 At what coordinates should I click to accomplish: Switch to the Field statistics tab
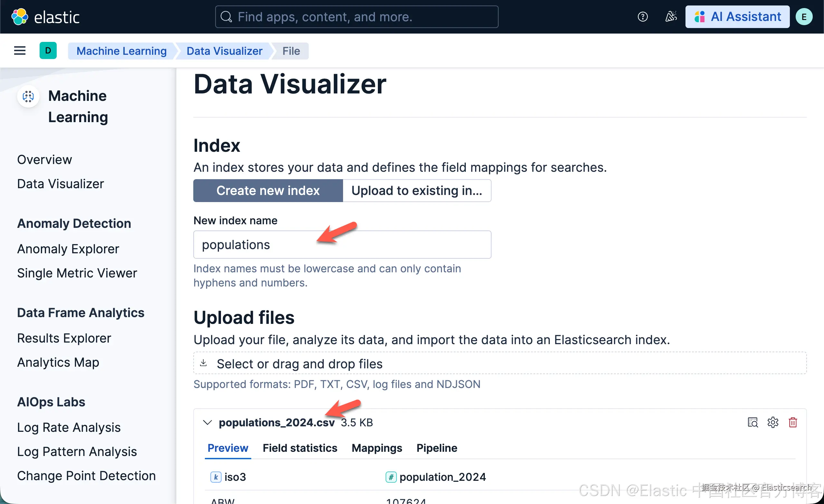(x=300, y=448)
